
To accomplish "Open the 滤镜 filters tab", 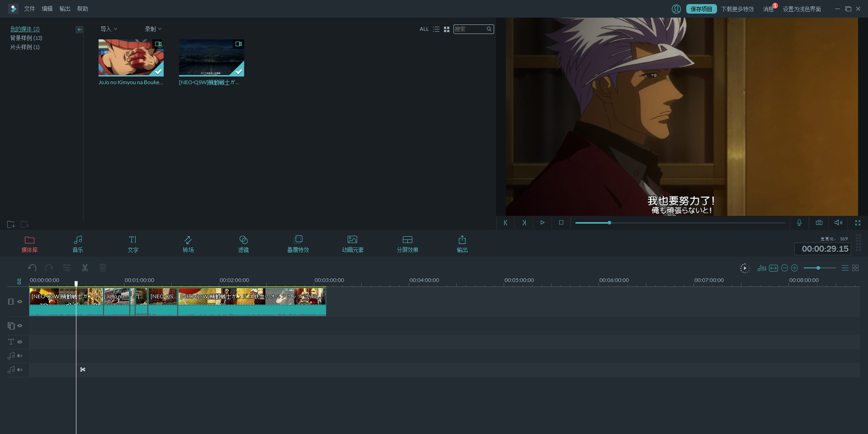I will [243, 244].
